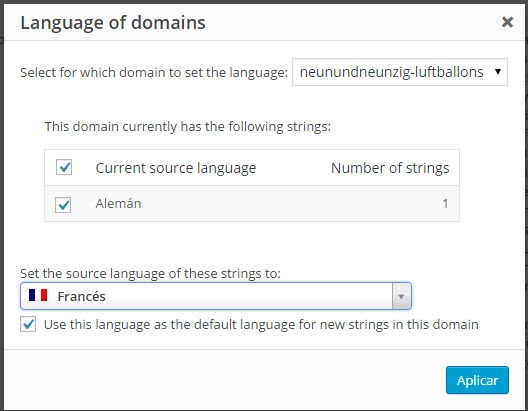Viewport: 528px width, 411px height.
Task: Click 'This domain currently has' text
Action: tap(188, 127)
